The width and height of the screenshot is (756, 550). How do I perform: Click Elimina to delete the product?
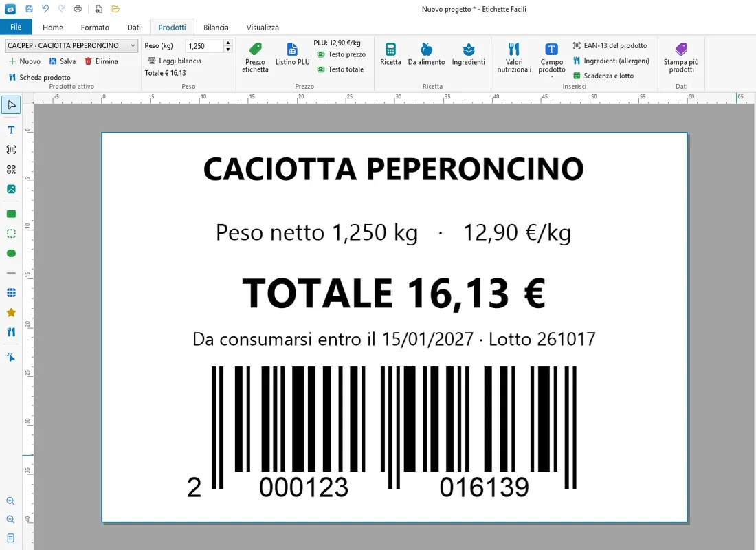tap(101, 61)
